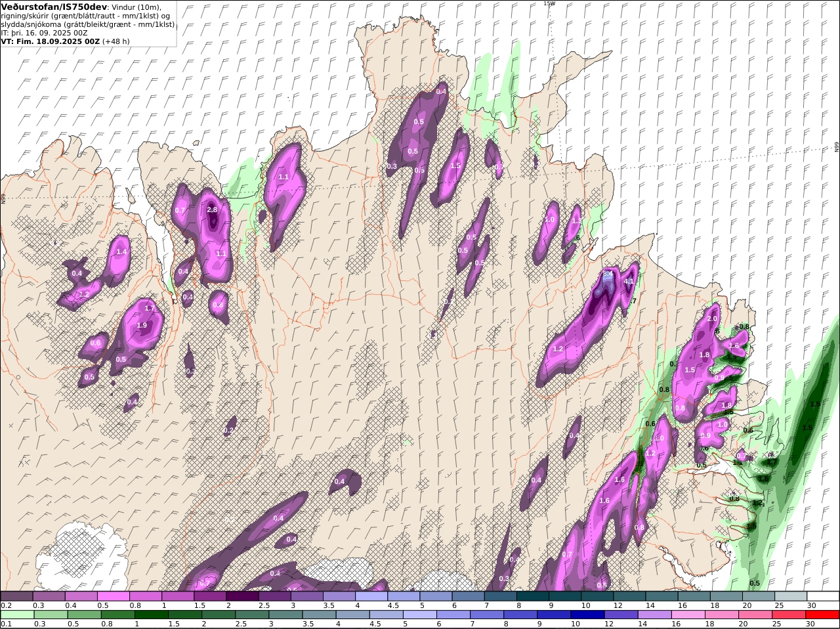Select the Veðurstofan/IS750dev title text
The image size is (840, 629).
point(54,7)
